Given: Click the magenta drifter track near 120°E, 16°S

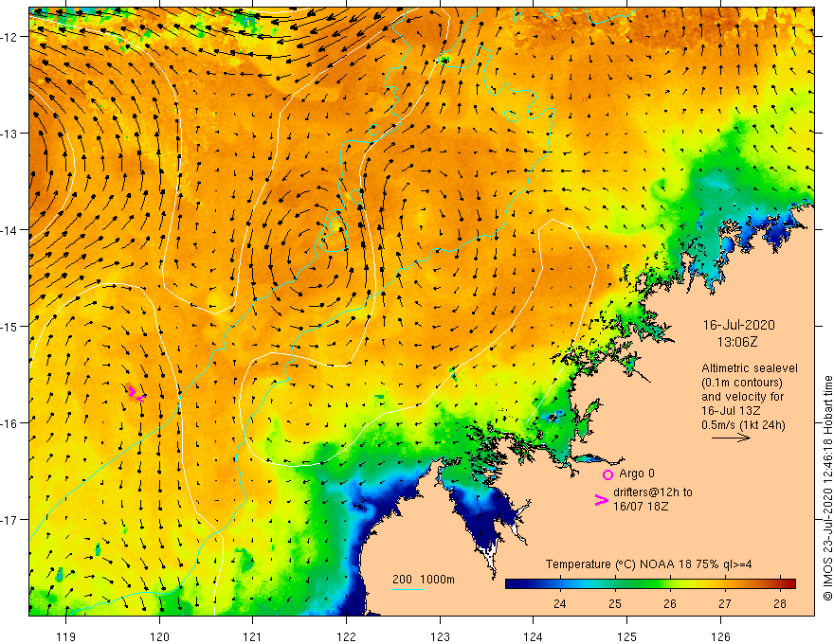Looking at the screenshot, I should pyautogui.click(x=136, y=394).
